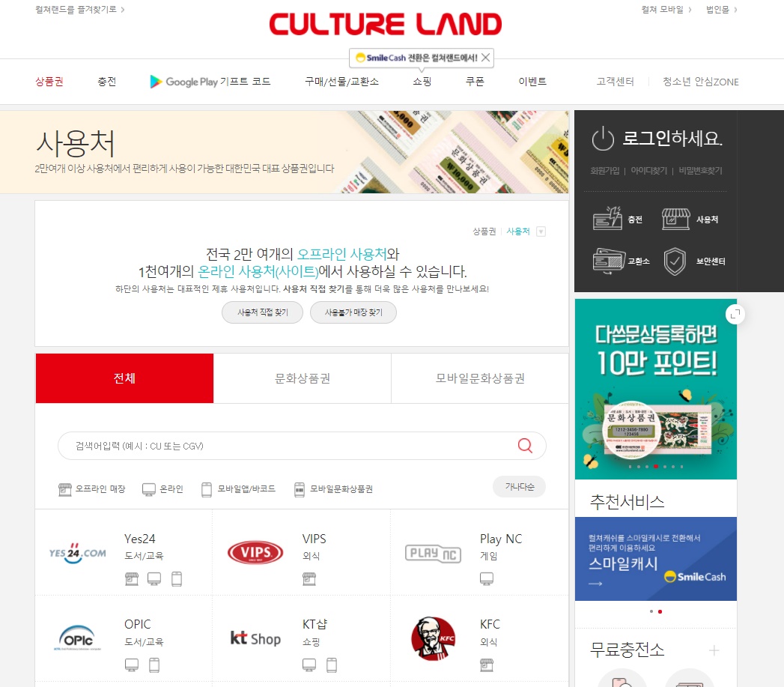This screenshot has width=784, height=687.
Task: Click KT샵 mobile phone icon
Action: pos(332,665)
